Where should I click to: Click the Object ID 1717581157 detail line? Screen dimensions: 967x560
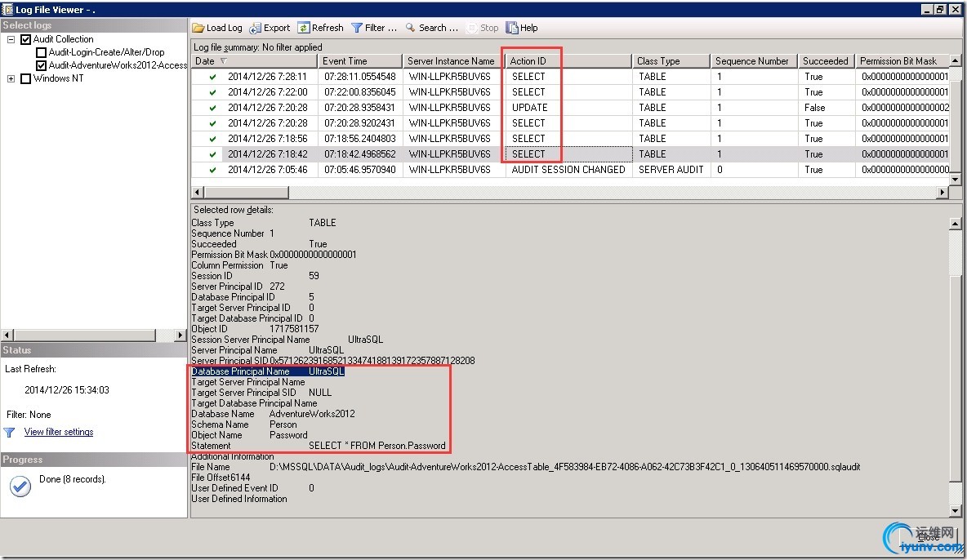(x=255, y=329)
